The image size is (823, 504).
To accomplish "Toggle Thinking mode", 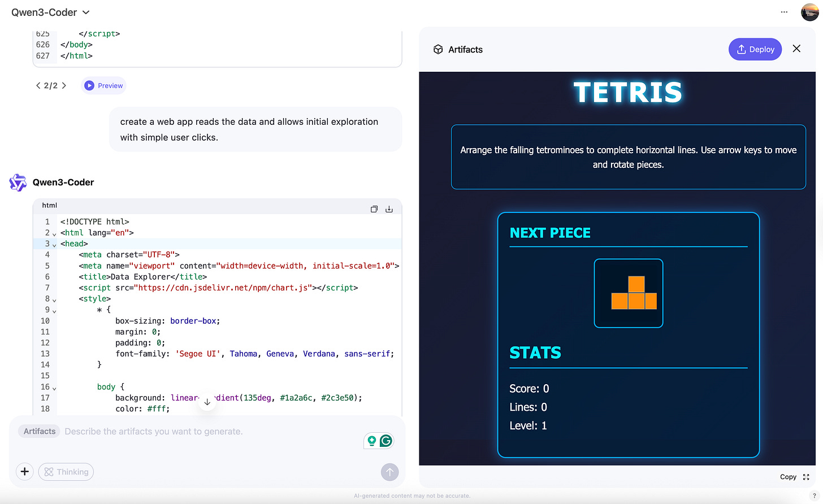I will coord(66,472).
